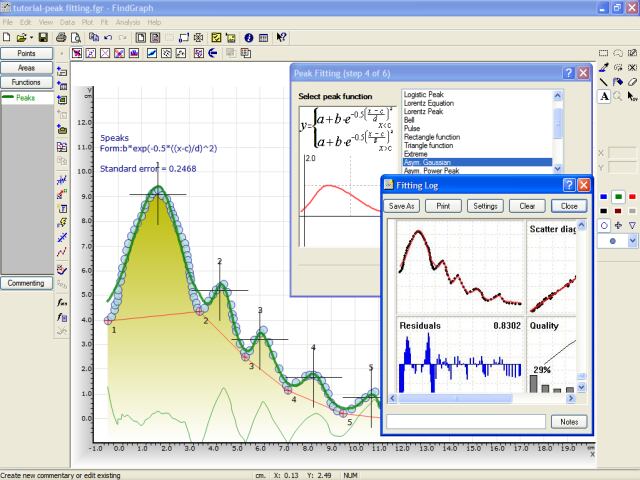Click the f(x) function icon in left vertical toolbar
Screen dimensions: 640x480
(62, 302)
